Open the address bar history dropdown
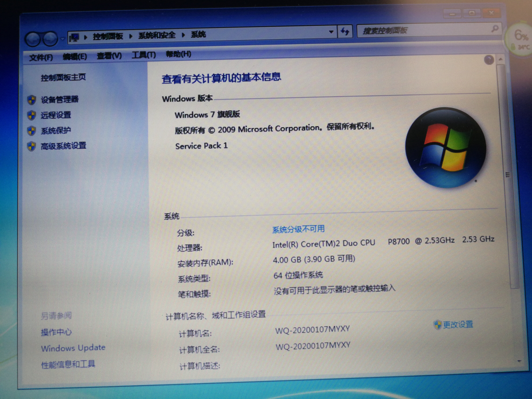Viewport: 532px width, 399px height. click(x=331, y=32)
